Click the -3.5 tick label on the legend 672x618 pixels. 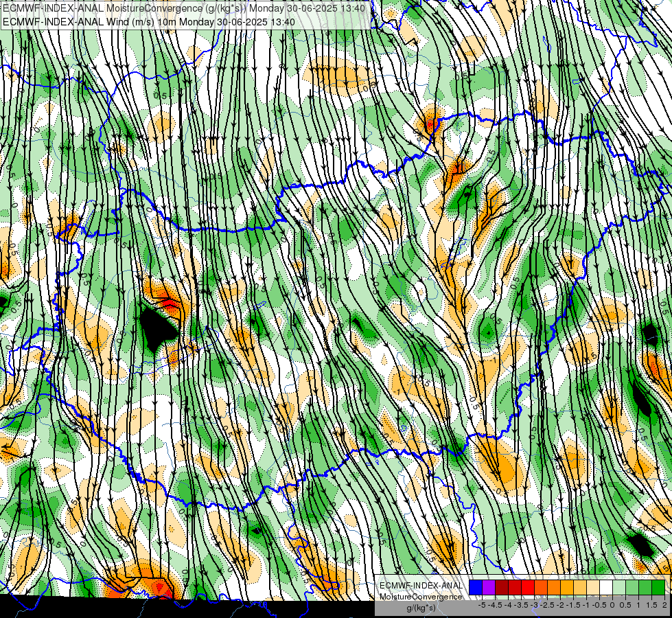522,605
